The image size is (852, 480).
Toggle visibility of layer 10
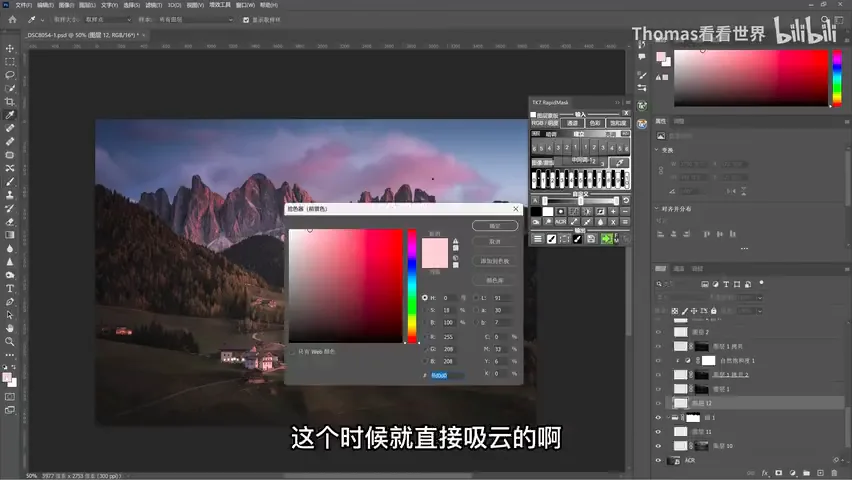click(x=659, y=446)
